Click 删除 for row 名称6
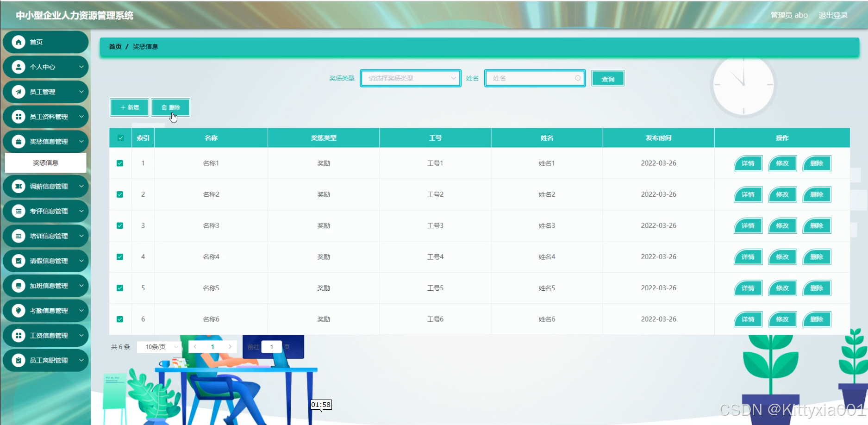 tap(817, 319)
